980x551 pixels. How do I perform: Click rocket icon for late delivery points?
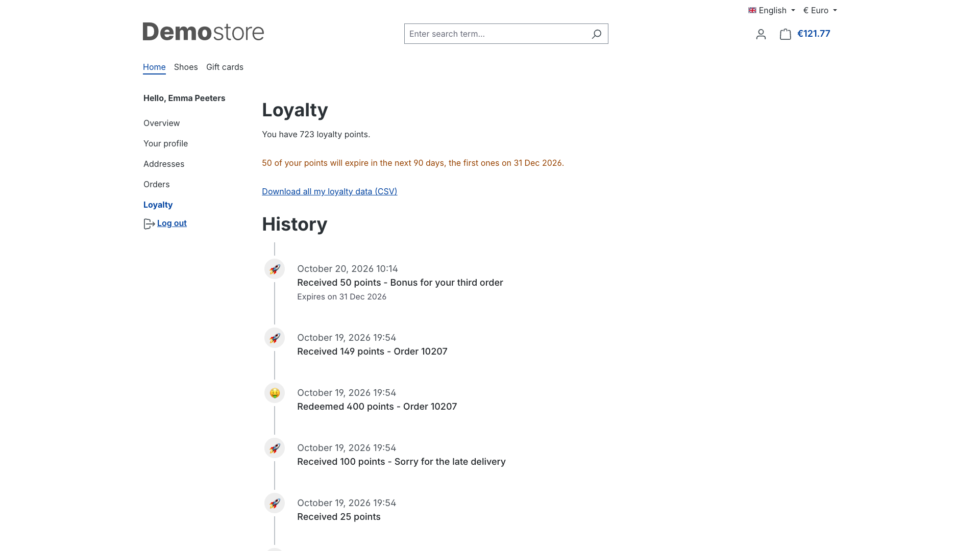point(275,448)
